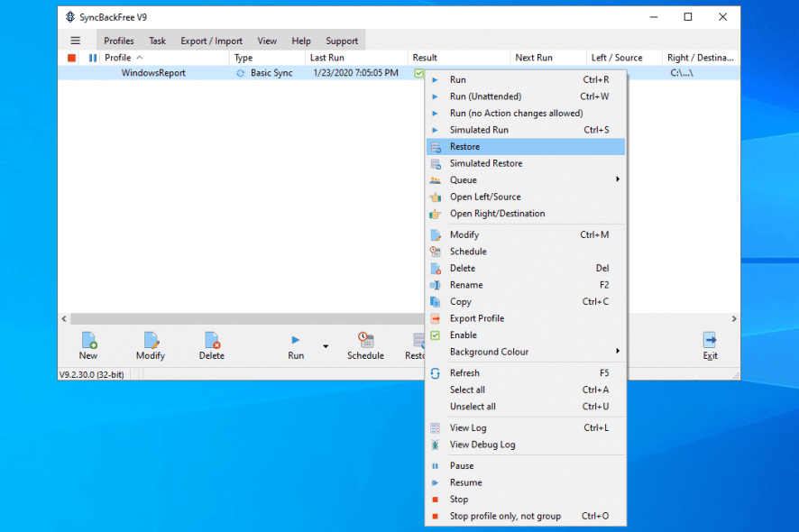Choose Select all in context menu
The width and height of the screenshot is (799, 532).
coord(526,390)
